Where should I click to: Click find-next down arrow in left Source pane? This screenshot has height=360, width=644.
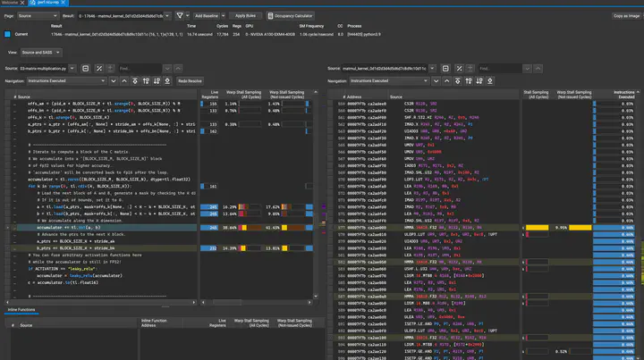167,69
